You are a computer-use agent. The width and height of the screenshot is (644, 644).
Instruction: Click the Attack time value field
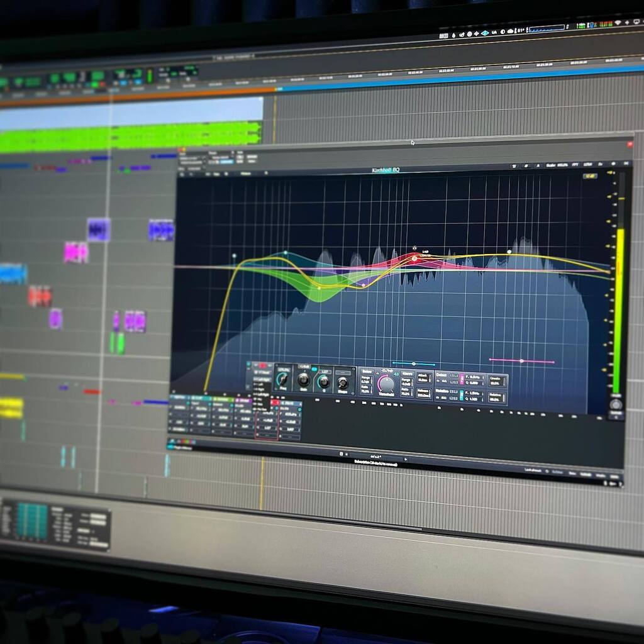423,378
